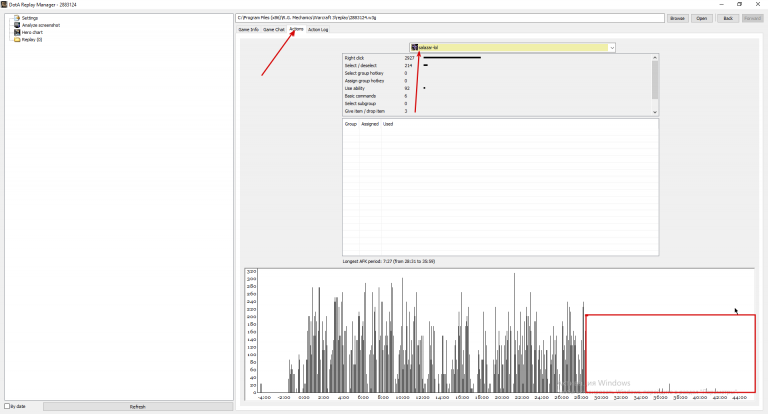Click the salazar-lol player name in combo box
The width and height of the screenshot is (768, 414).
tap(428, 48)
